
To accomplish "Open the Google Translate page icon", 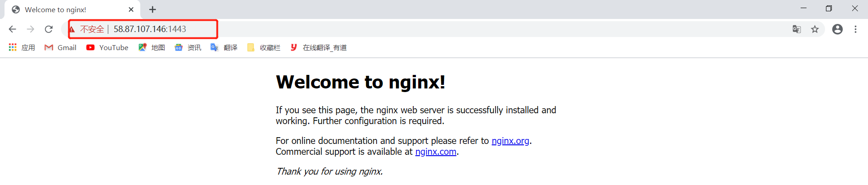I will pos(797,29).
